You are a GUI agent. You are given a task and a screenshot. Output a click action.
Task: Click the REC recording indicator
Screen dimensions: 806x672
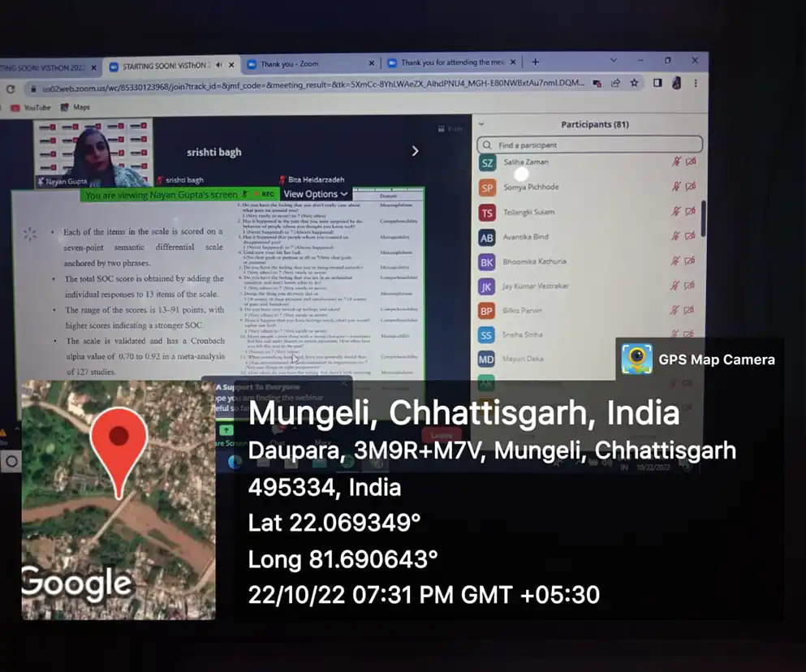265,194
